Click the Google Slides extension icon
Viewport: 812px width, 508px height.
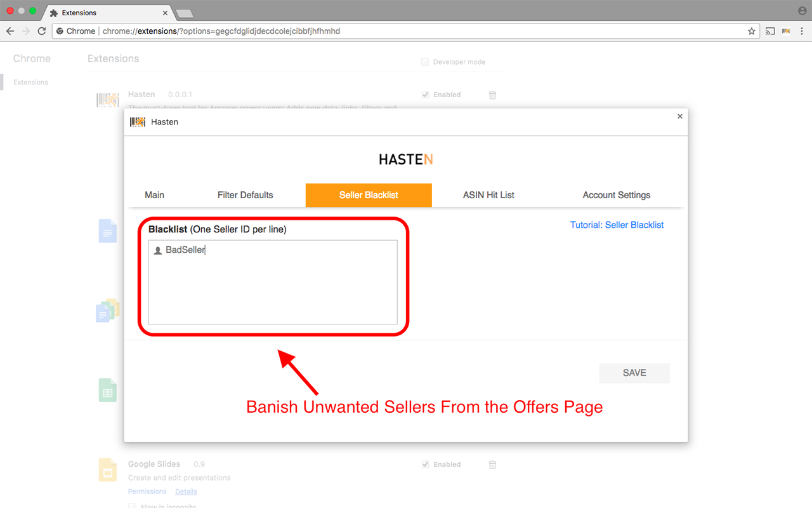pos(108,469)
